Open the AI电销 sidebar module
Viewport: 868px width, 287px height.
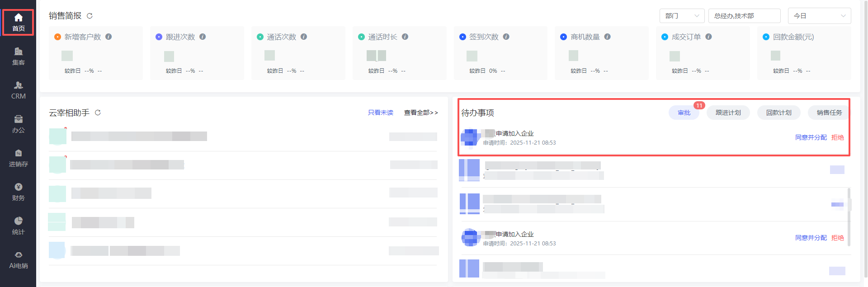[18, 259]
